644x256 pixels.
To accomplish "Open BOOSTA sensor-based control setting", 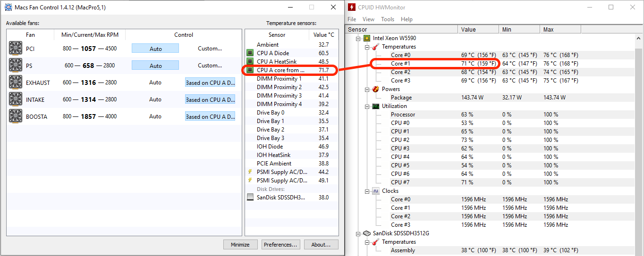I will click(x=210, y=116).
